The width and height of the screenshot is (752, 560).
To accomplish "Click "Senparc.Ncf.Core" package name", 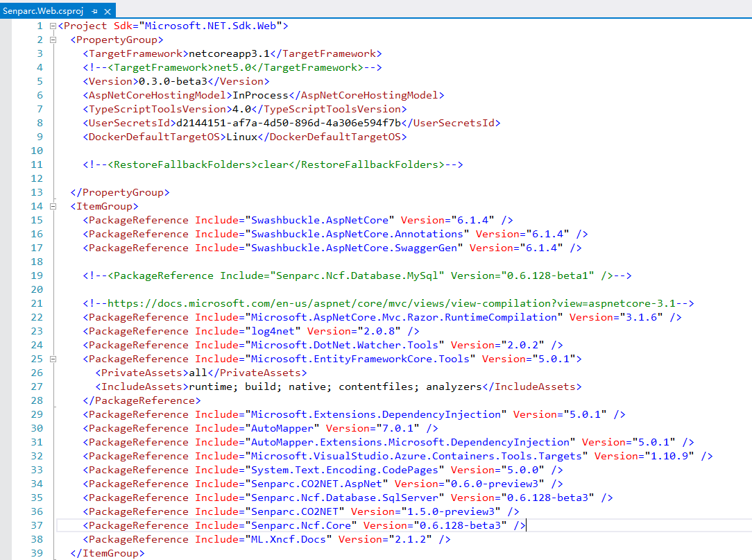I will click(x=301, y=526).
